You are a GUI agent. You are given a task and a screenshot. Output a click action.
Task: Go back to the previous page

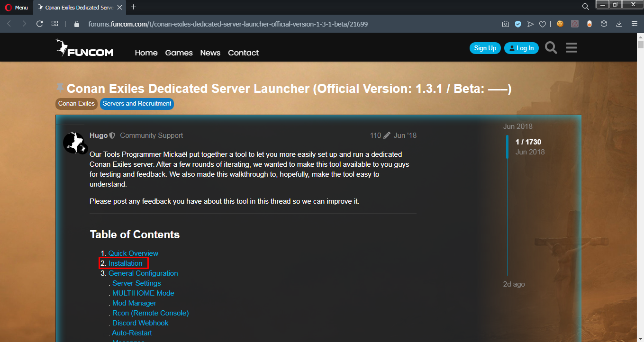pyautogui.click(x=9, y=24)
